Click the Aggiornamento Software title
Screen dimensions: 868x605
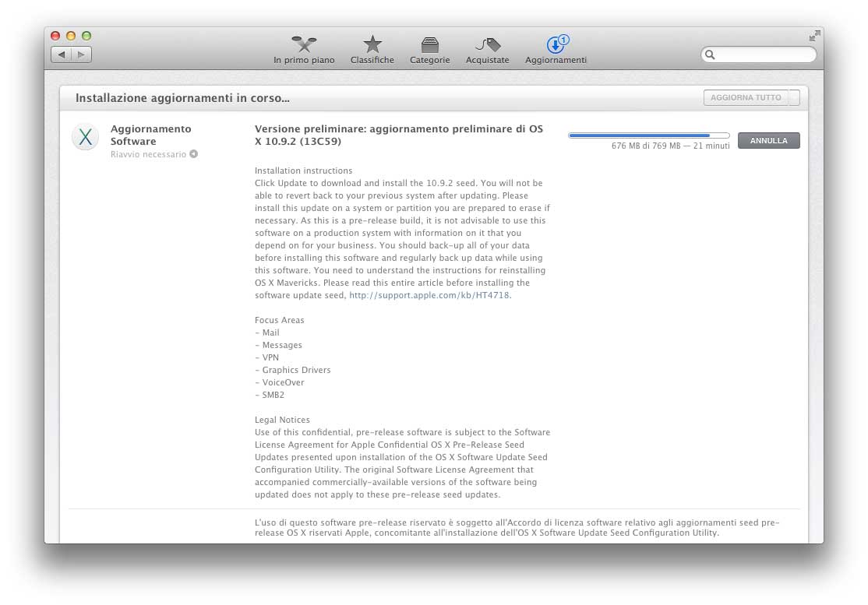tap(150, 135)
